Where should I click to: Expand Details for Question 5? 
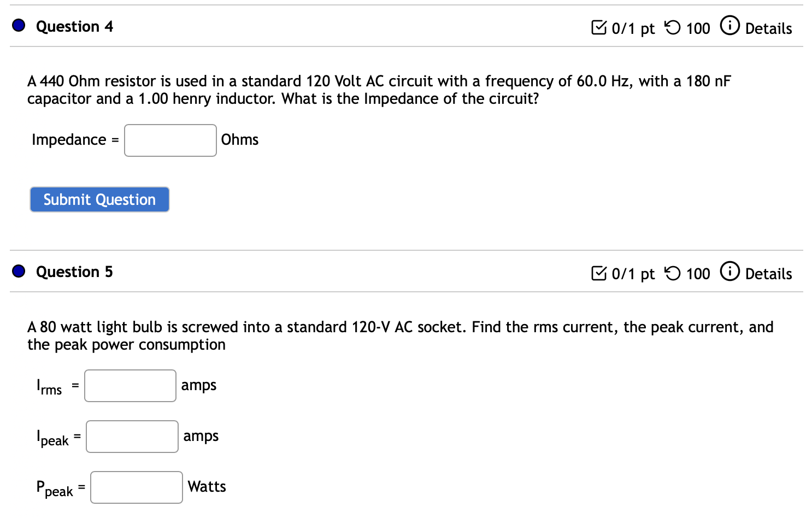pyautogui.click(x=769, y=274)
